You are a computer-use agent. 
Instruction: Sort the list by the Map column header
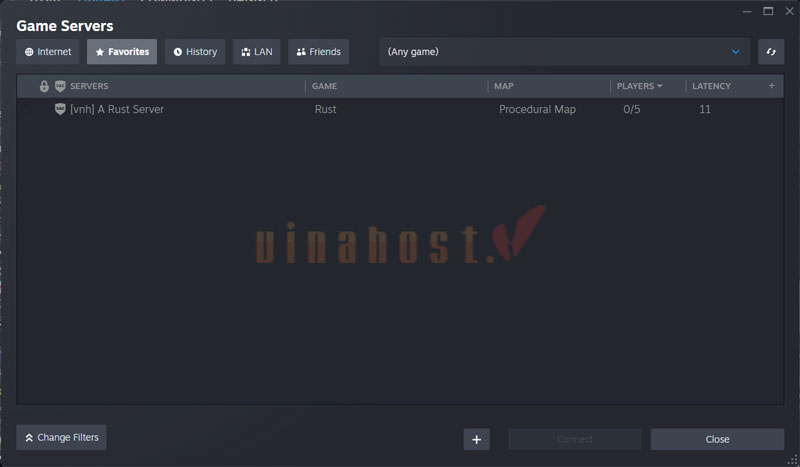(x=504, y=86)
